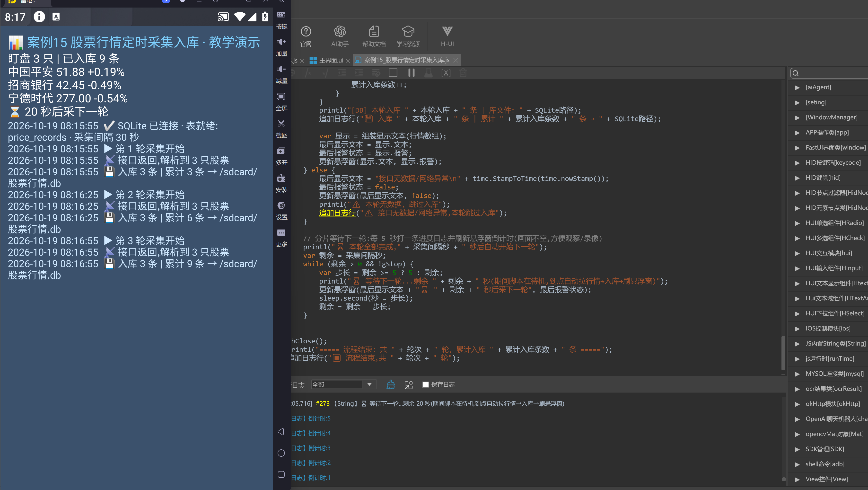Expand the MYSQL连接类[mysql] node

coord(797,374)
